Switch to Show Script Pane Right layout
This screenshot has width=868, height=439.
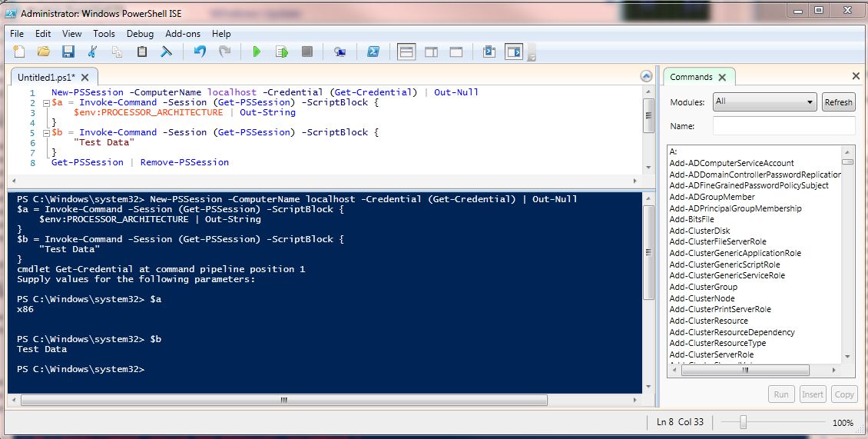point(431,52)
